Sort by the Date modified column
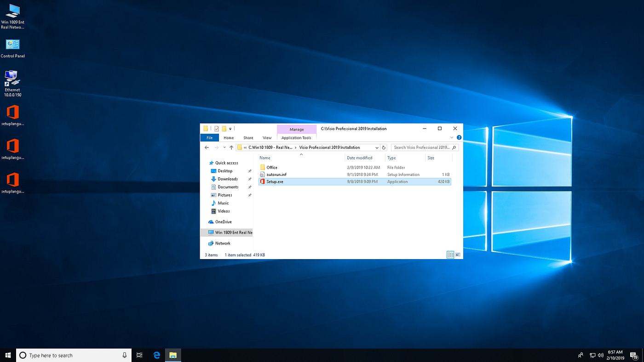The height and width of the screenshot is (362, 644). tap(366, 158)
